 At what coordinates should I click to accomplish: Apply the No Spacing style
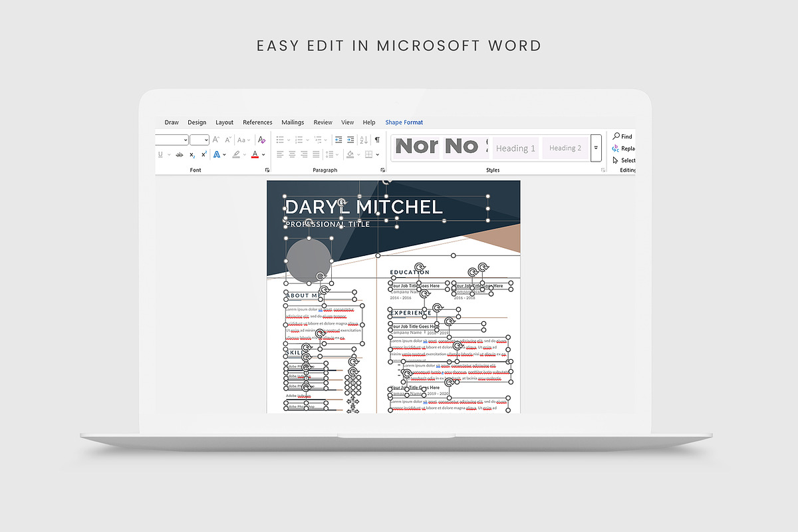tap(465, 147)
